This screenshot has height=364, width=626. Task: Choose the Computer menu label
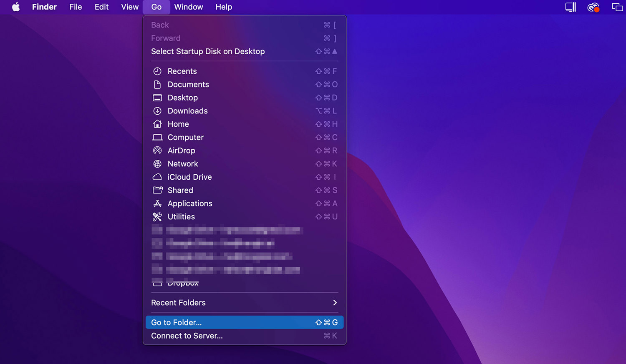[186, 138]
